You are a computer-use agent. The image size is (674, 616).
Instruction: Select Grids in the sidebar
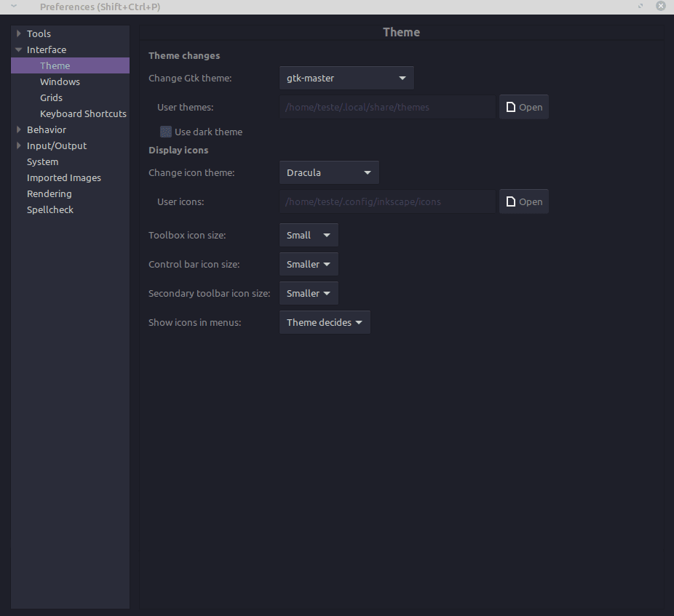(x=51, y=97)
